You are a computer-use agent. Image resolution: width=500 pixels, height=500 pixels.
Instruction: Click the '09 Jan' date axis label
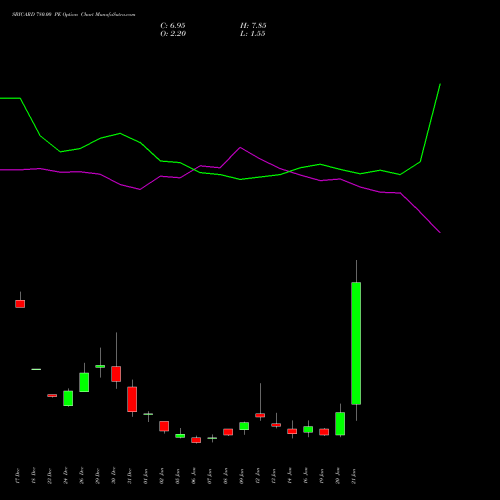click(242, 476)
